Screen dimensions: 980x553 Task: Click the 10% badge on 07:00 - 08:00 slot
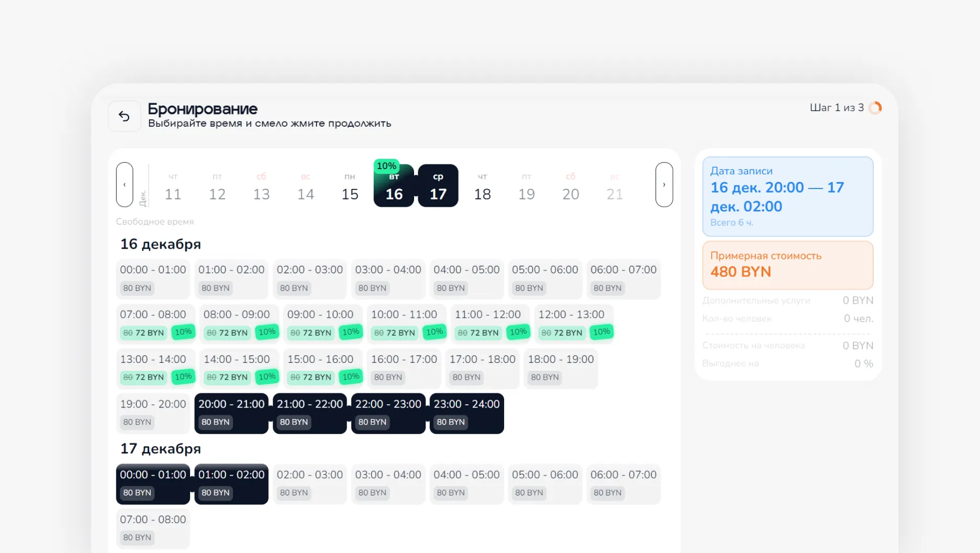[183, 332]
